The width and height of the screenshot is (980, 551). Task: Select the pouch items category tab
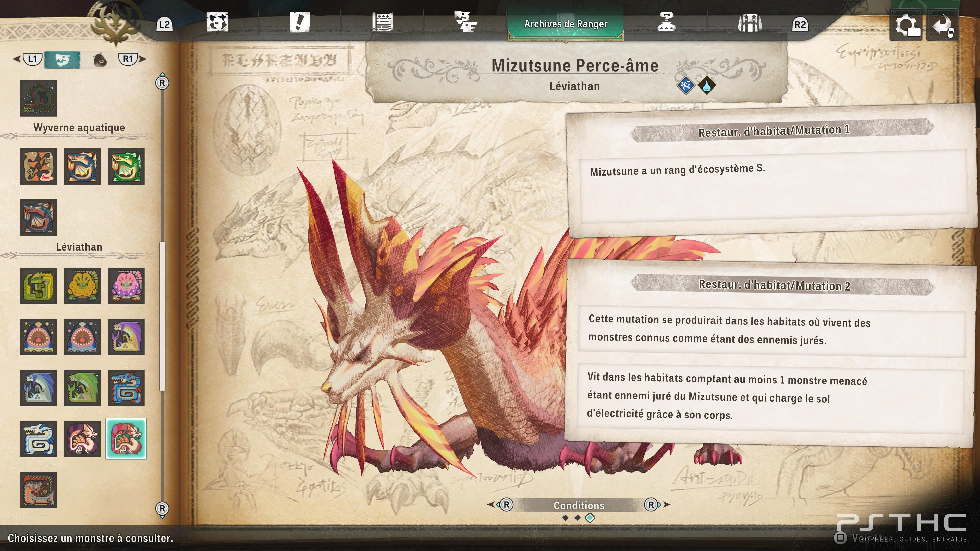click(x=100, y=60)
